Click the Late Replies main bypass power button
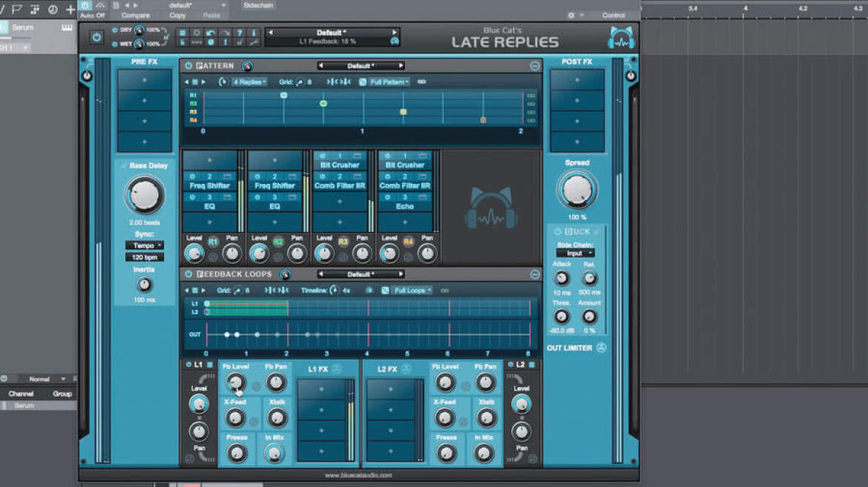Image resolution: width=868 pixels, height=487 pixels. 97,38
